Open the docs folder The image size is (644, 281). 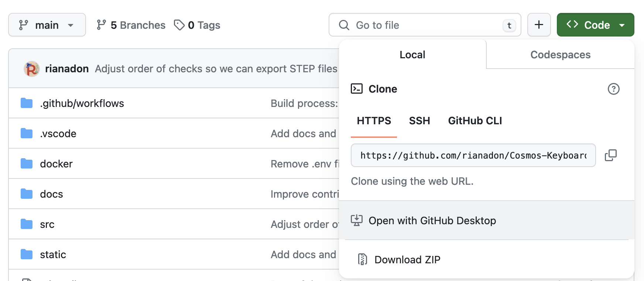pos(51,194)
